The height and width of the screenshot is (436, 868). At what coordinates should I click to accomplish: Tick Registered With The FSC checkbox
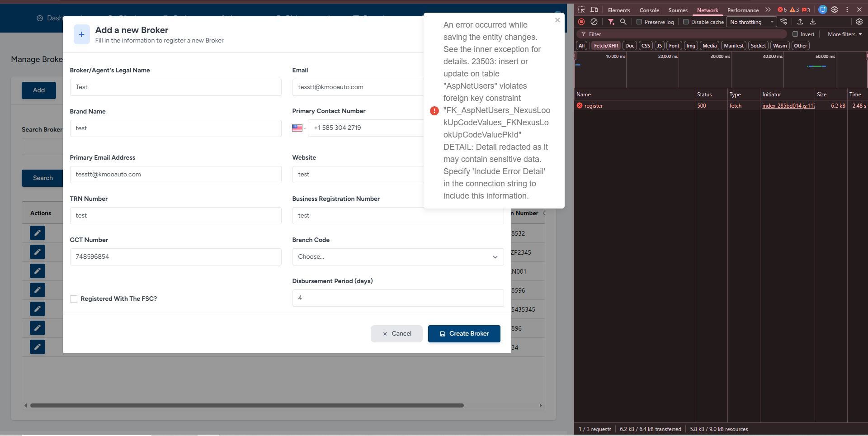[x=74, y=299]
